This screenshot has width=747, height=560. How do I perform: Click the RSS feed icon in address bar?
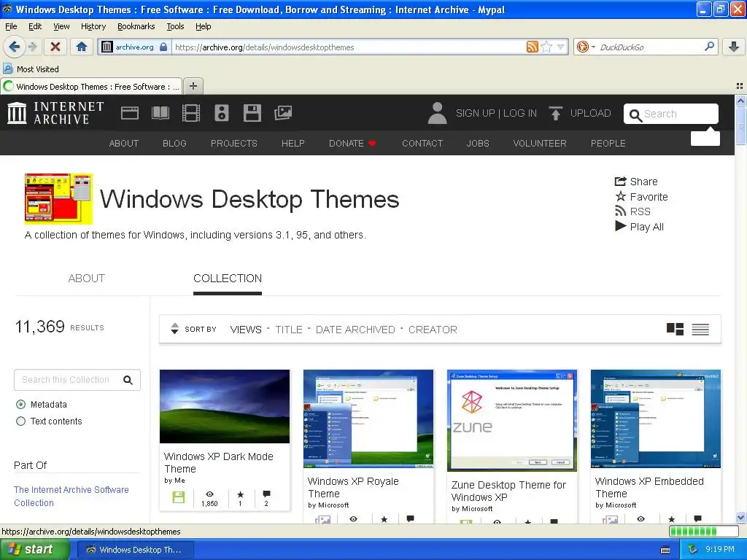(532, 47)
